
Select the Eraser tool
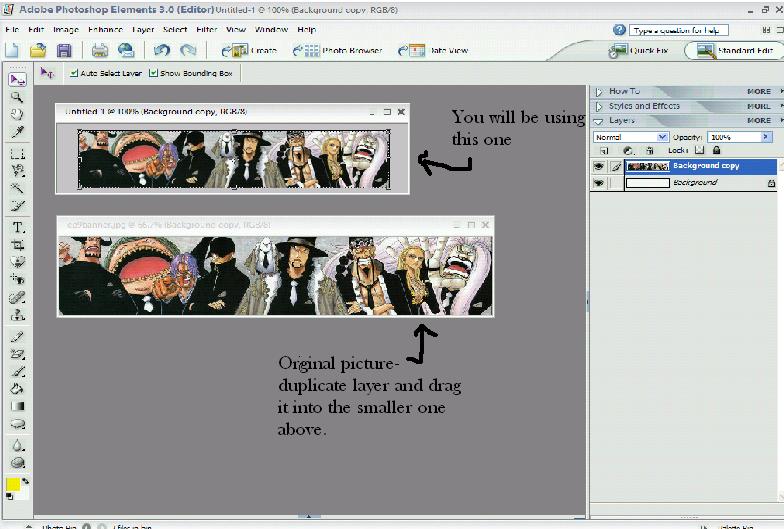18,354
